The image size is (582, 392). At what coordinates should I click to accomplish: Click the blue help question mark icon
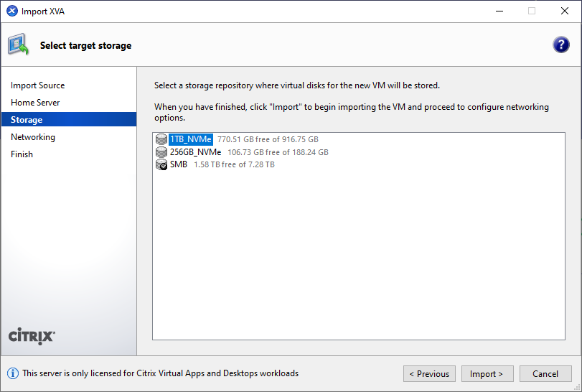click(x=561, y=45)
